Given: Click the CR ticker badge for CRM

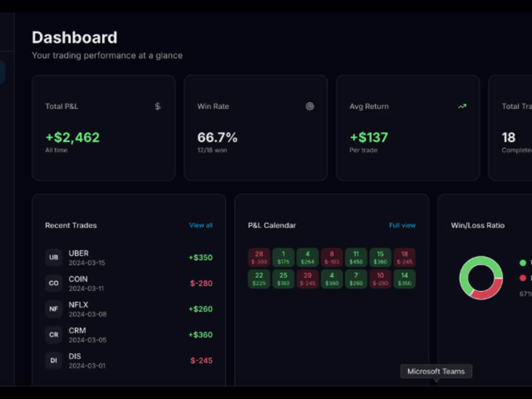Looking at the screenshot, I should [54, 335].
